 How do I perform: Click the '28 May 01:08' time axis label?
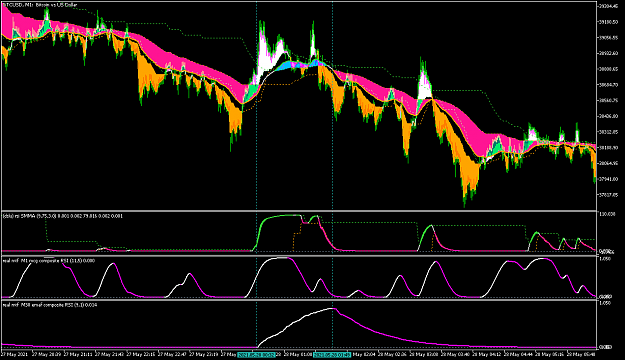[x=299, y=354]
